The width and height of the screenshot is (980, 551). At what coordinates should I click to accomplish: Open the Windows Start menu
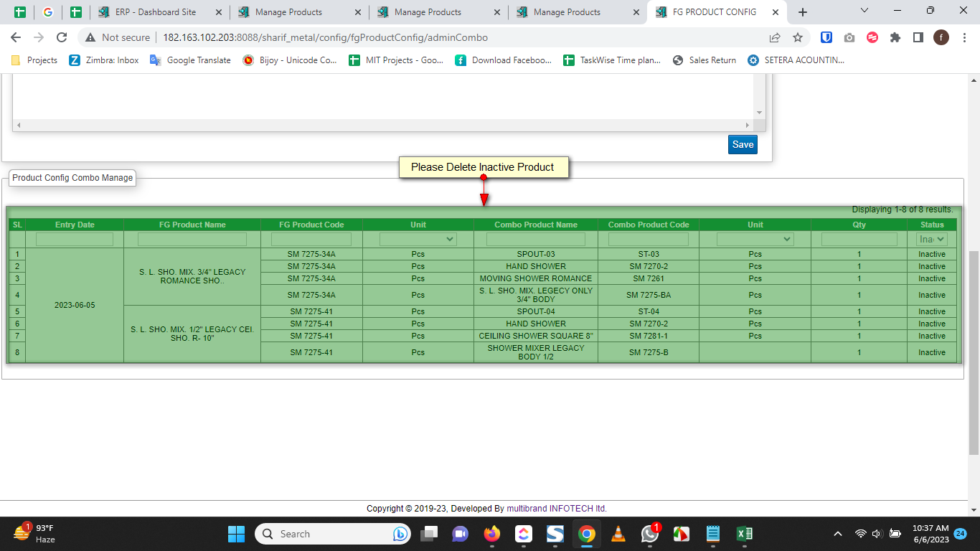click(236, 534)
